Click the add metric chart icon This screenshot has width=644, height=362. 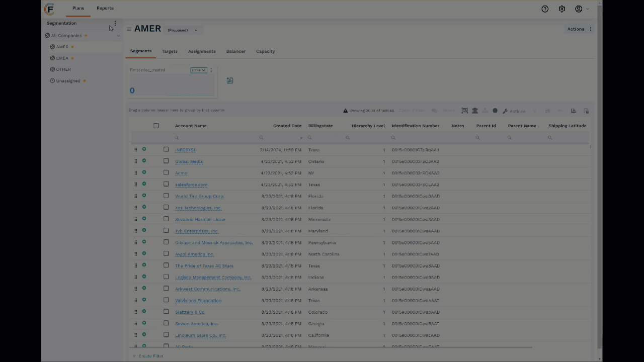coord(230,80)
